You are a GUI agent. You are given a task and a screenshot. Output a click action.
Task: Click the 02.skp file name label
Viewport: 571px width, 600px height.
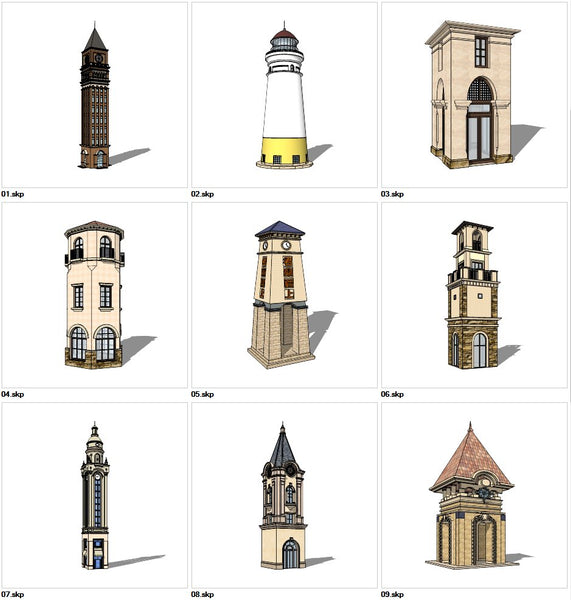pos(202,194)
